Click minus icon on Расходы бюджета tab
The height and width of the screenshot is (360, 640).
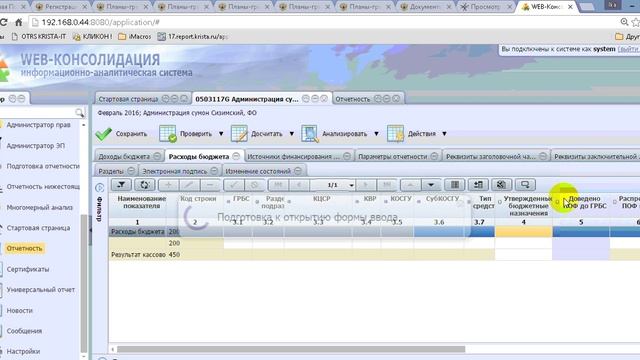pyautogui.click(x=236, y=156)
